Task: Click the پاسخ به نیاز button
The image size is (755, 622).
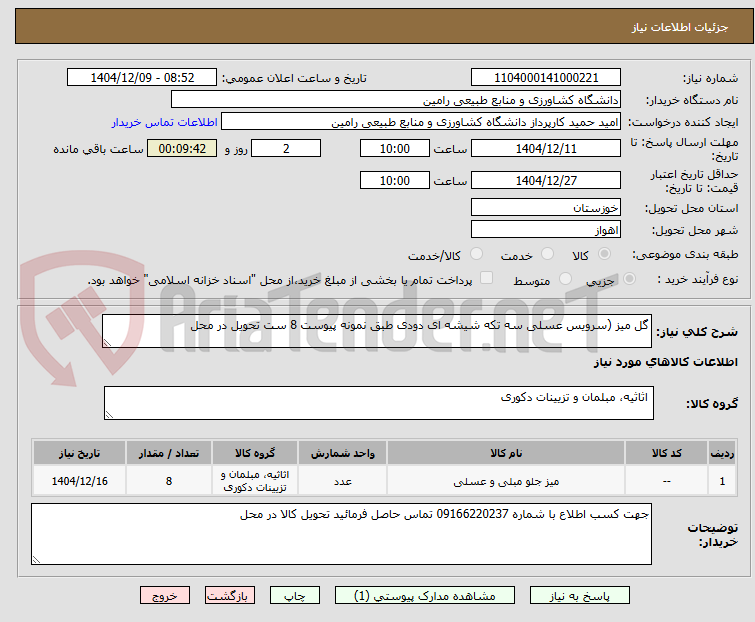Action: (580, 596)
